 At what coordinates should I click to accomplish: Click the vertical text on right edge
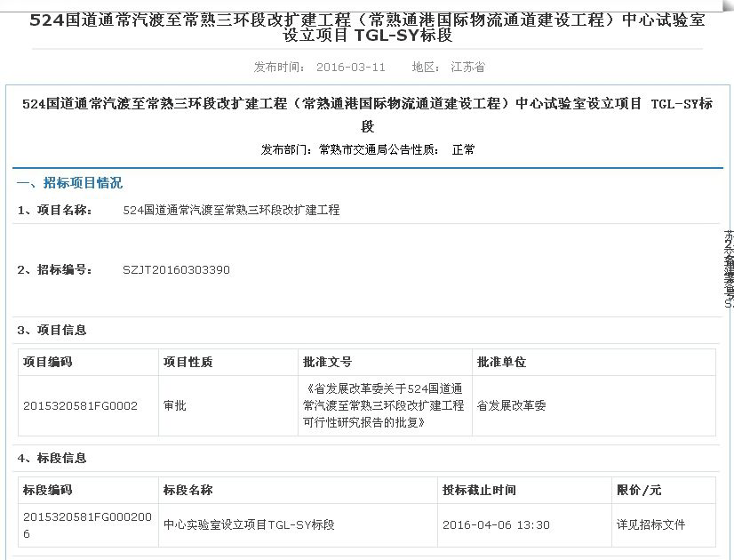pyautogui.click(x=728, y=268)
